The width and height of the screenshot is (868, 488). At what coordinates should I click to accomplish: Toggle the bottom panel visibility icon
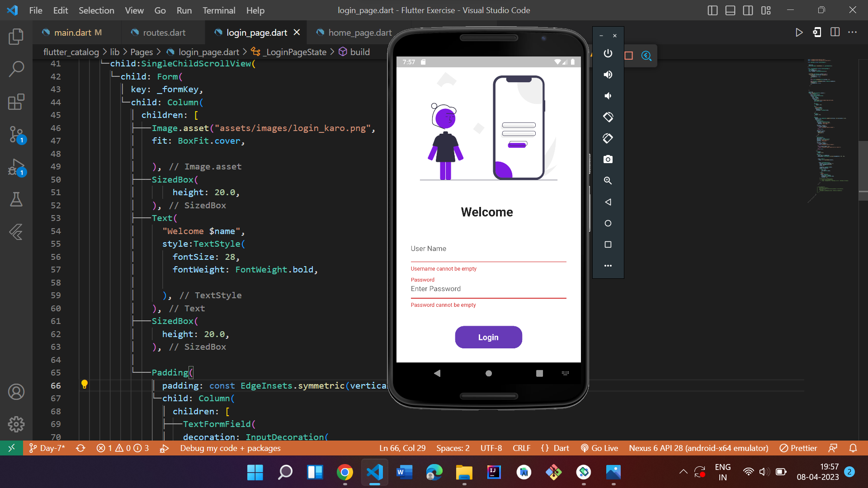pos(730,10)
